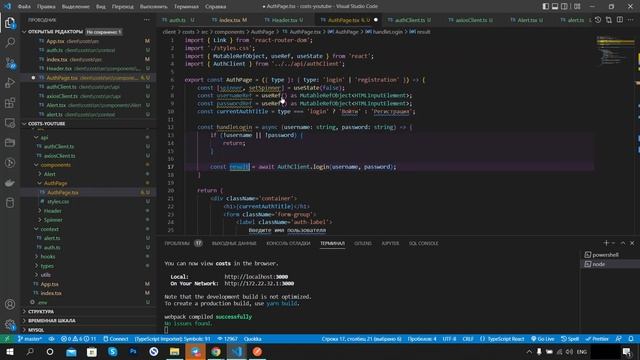Open the Explorer view in activity bar
Image resolution: width=640 pixels, height=360 pixels.
click(x=10, y=22)
